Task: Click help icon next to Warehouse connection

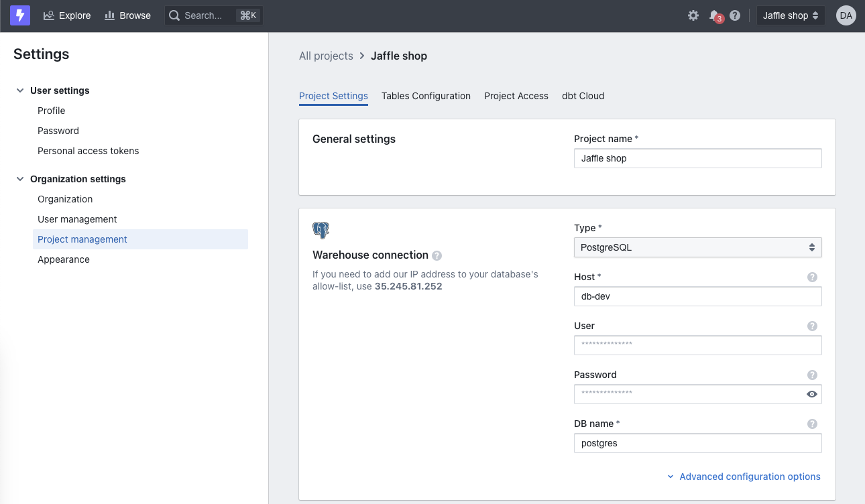Action: pos(437,255)
